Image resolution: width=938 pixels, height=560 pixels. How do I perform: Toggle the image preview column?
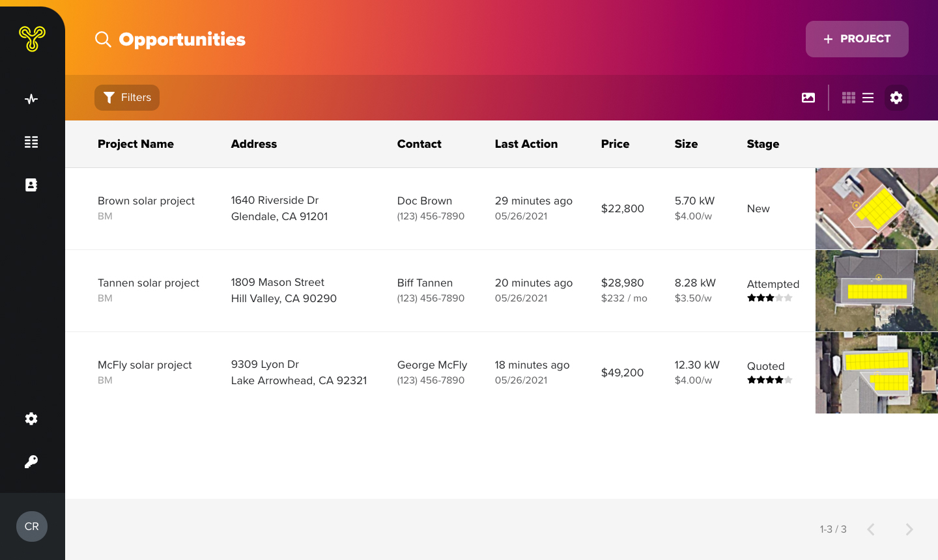tap(808, 97)
